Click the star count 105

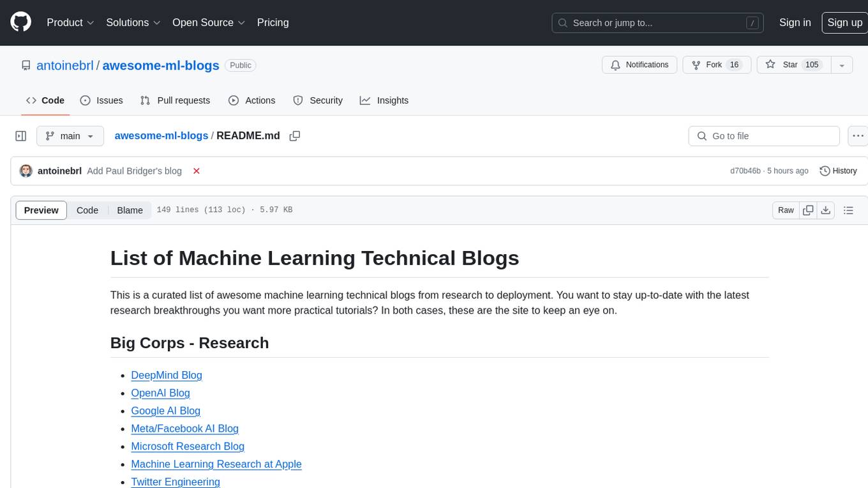point(812,65)
